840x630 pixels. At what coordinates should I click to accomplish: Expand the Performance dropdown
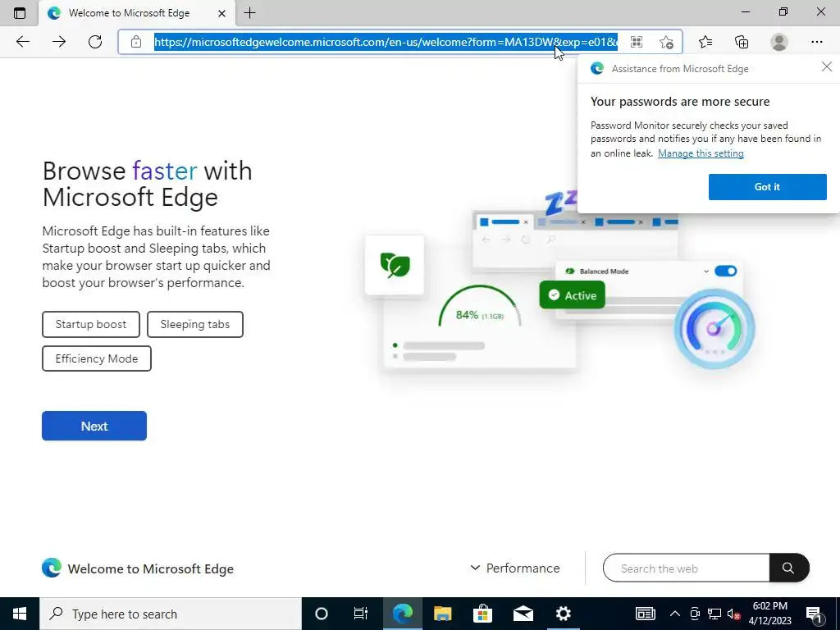[x=515, y=568]
